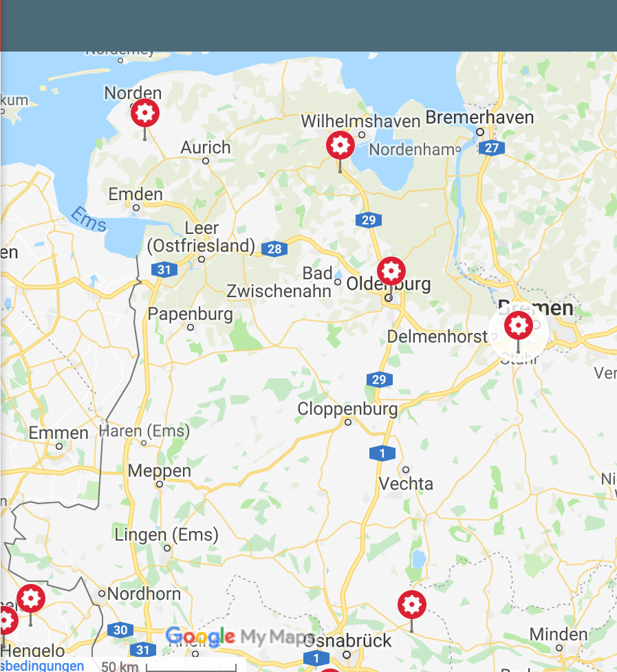Select the gear marker at Wilhelmshaven

340,146
